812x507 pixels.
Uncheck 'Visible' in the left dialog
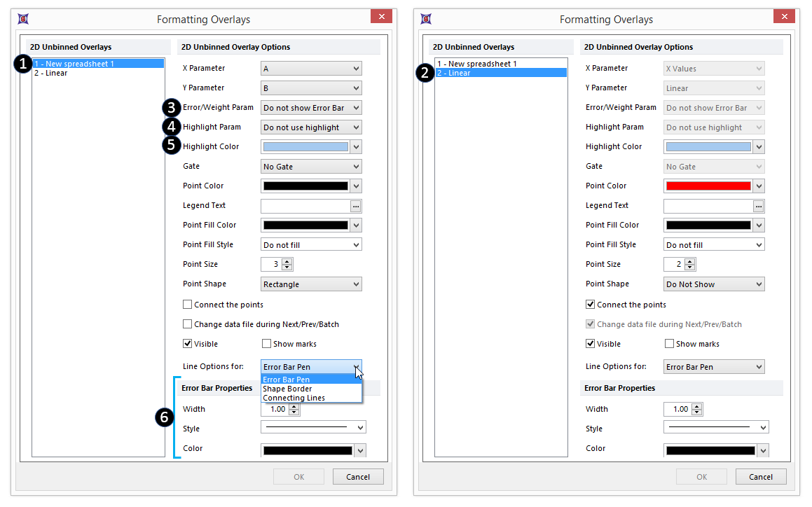pos(188,344)
